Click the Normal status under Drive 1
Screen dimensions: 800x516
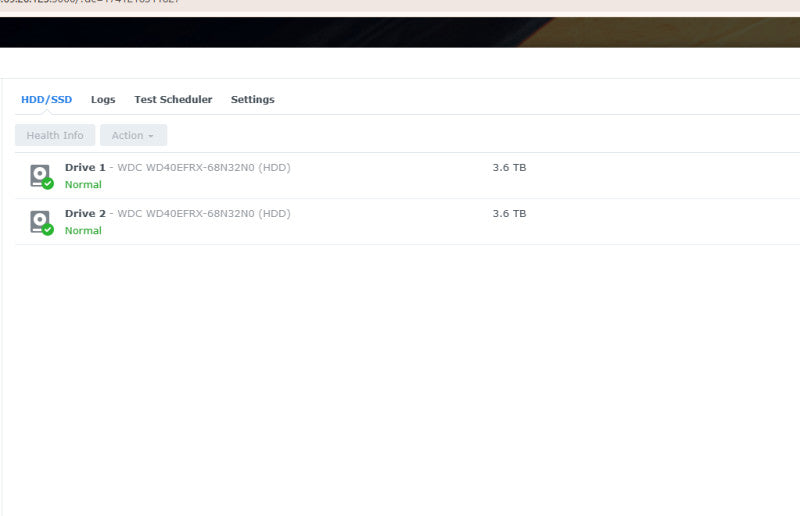click(x=83, y=185)
